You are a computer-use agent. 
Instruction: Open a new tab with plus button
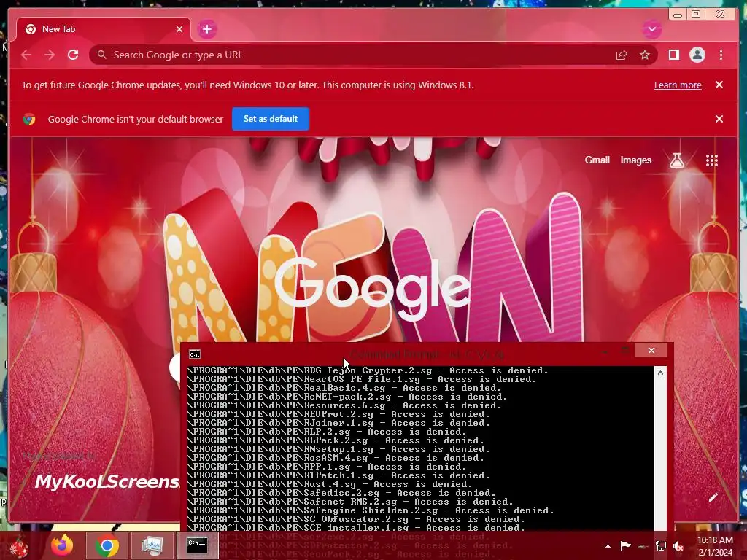click(x=206, y=29)
